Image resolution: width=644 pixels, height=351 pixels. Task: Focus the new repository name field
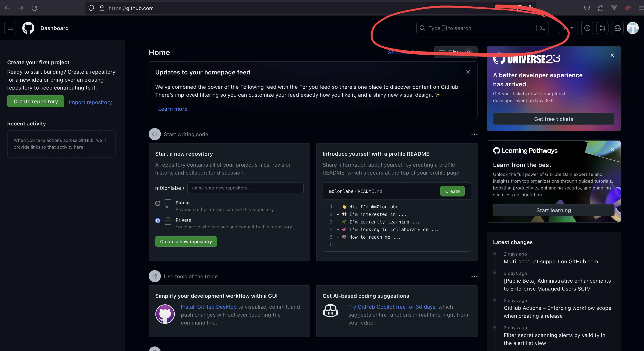pyautogui.click(x=245, y=188)
